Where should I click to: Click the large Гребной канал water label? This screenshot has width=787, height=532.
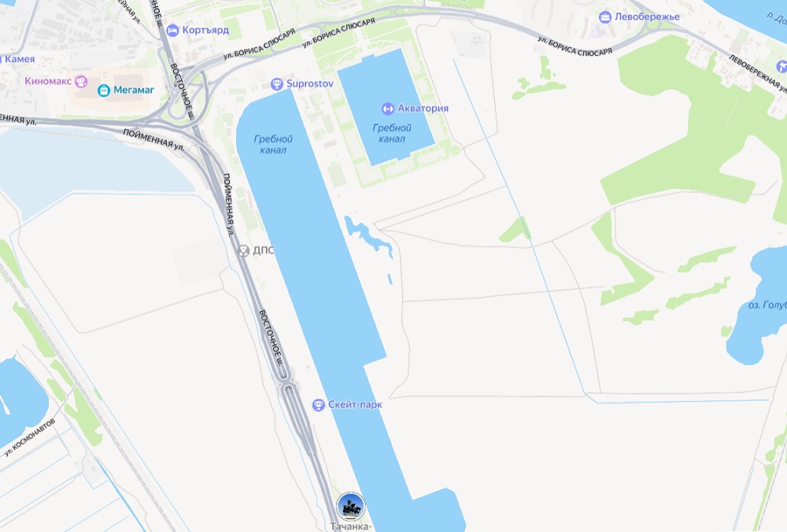pyautogui.click(x=272, y=145)
